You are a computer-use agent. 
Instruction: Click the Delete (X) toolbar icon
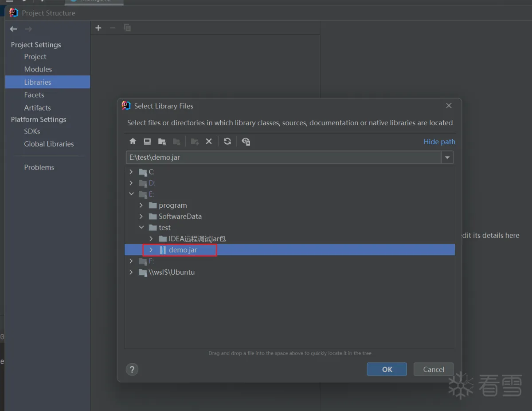tap(209, 141)
